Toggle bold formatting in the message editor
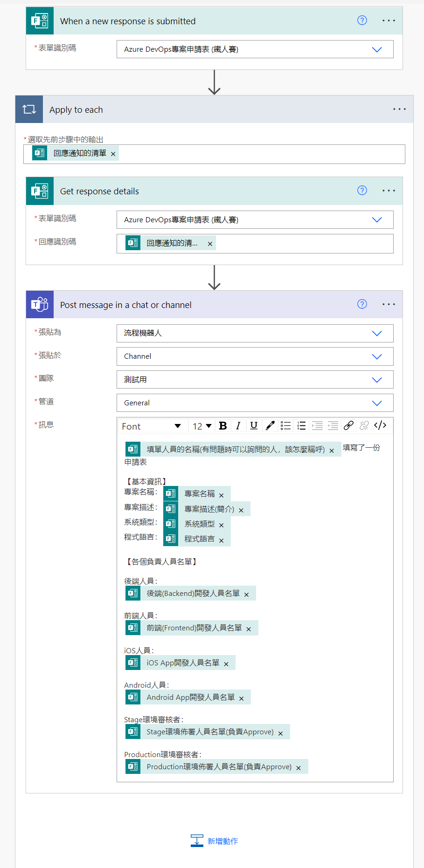Screen dimensions: 424x868 [223, 425]
